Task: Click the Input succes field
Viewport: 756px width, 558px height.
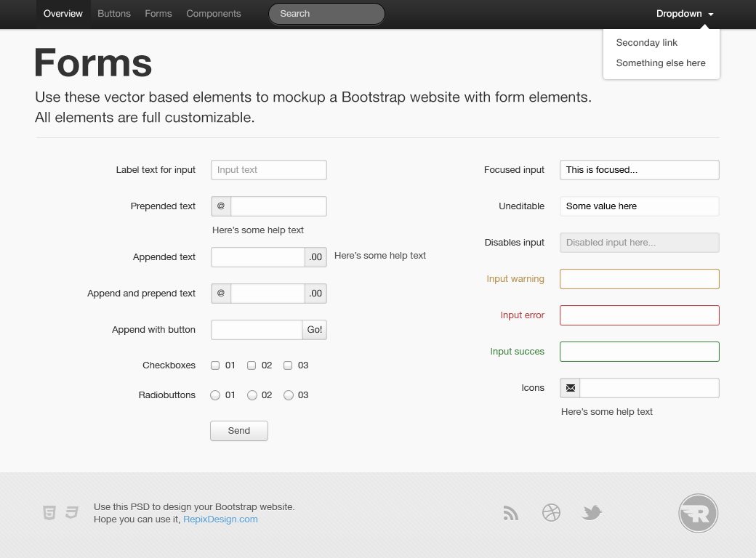Action: 639,352
